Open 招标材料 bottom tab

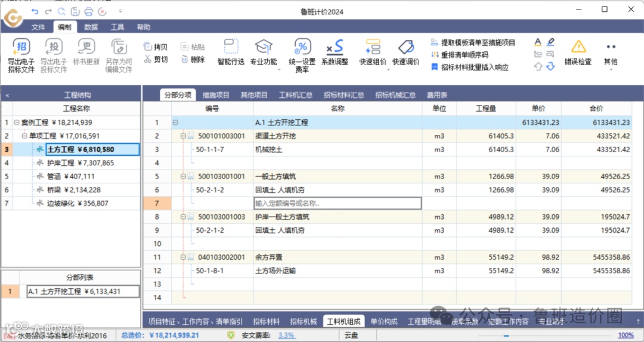266,322
